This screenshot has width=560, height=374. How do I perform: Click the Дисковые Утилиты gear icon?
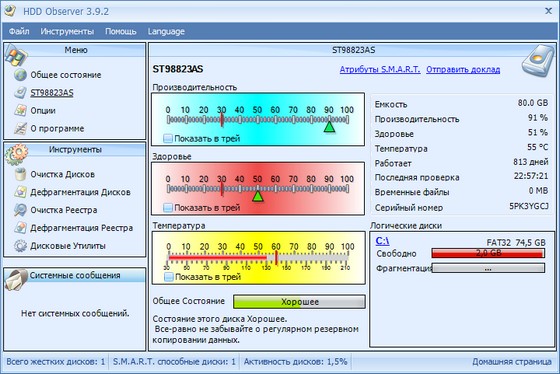point(20,246)
